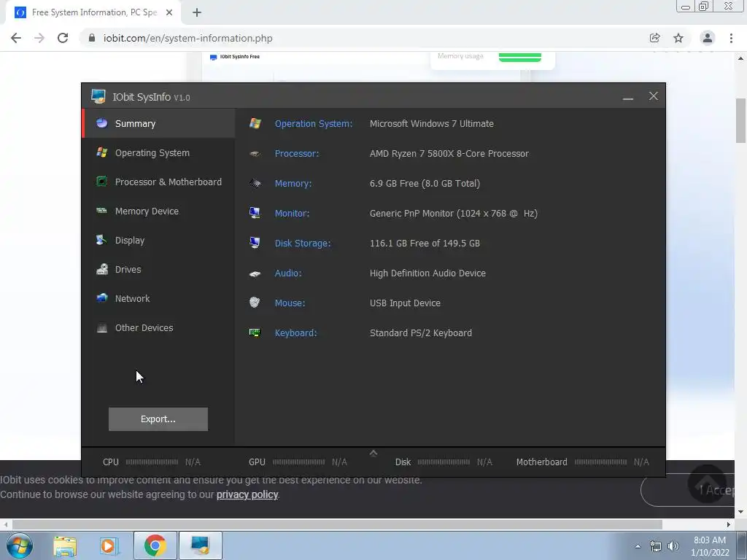747x560 pixels.
Task: Click 116.1 GB Free of 149.5 GB
Action: 425,244
